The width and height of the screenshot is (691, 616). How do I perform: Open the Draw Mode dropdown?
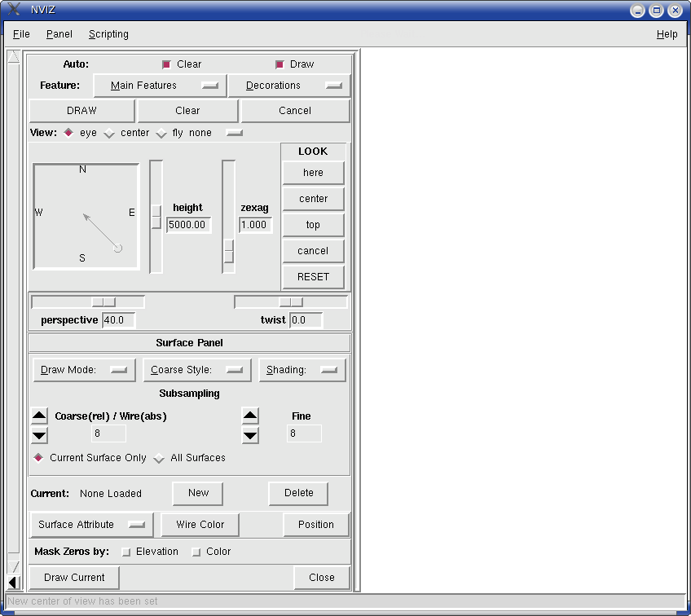pos(84,370)
